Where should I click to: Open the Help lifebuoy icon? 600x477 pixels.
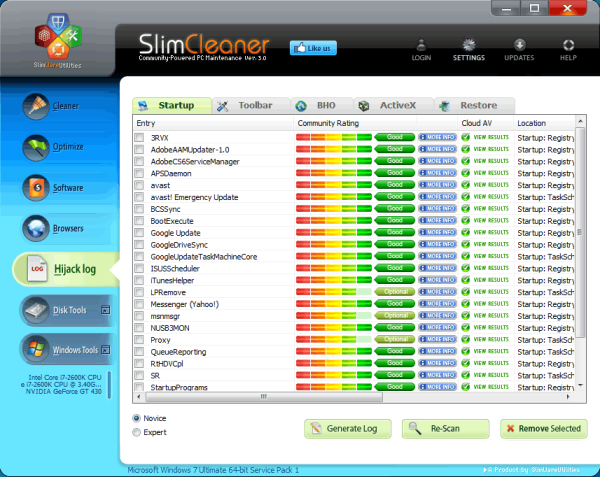pos(568,45)
